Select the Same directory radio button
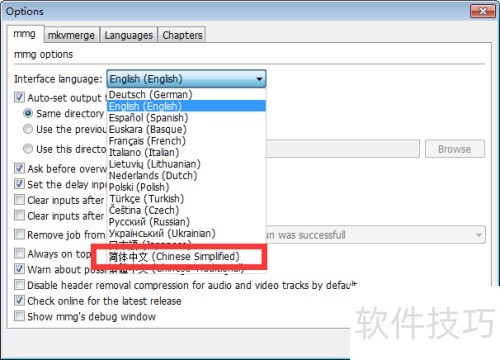Screen dimensions: 500x360 click(x=28, y=113)
